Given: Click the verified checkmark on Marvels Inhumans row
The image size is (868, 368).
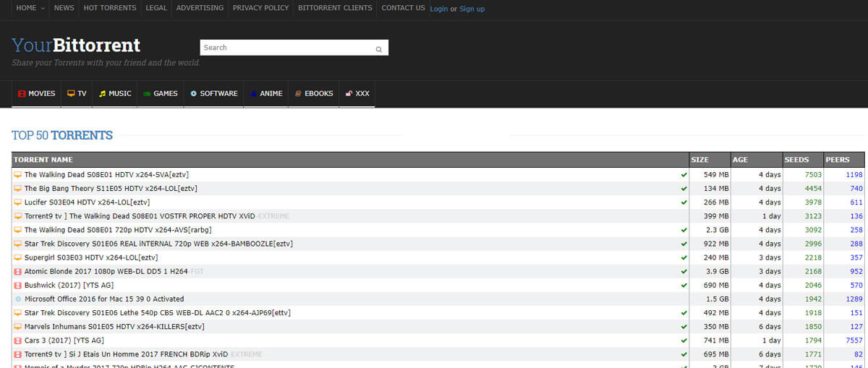Looking at the screenshot, I should click(x=684, y=327).
